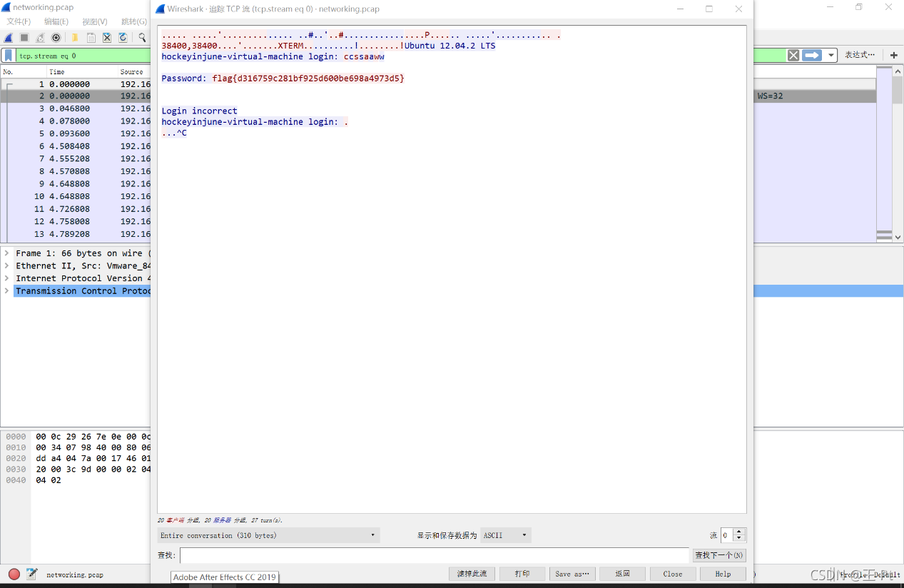Open capture options via gear icon
The image size is (904, 588).
tap(56, 37)
